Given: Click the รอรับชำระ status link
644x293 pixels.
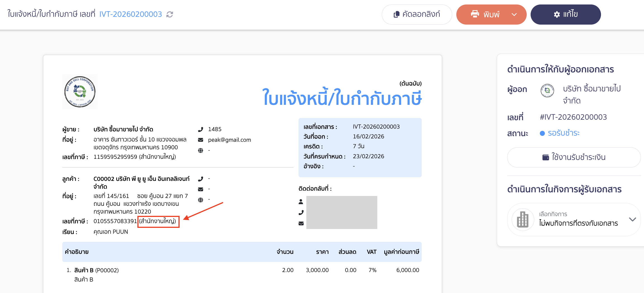Looking at the screenshot, I should pyautogui.click(x=569, y=133).
